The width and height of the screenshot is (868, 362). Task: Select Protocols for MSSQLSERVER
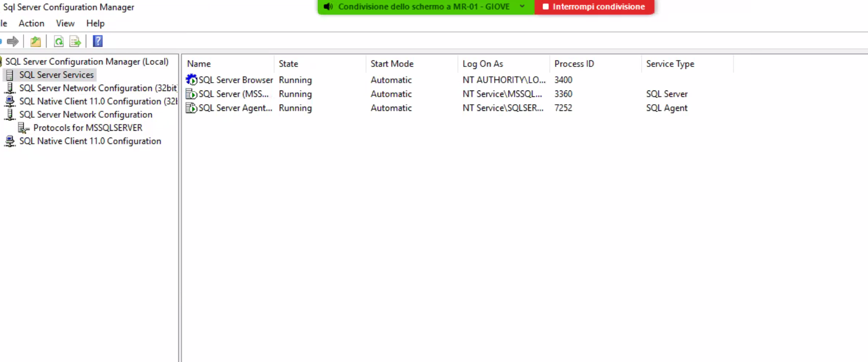(x=88, y=128)
